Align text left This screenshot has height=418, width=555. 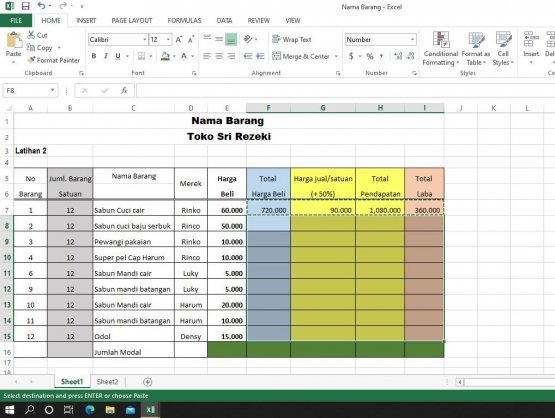tap(207, 56)
